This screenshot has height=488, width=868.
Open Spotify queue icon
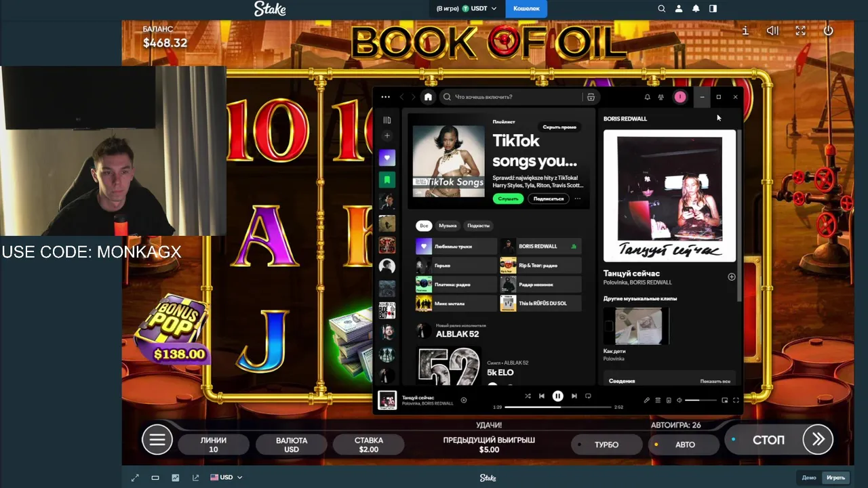(x=658, y=400)
